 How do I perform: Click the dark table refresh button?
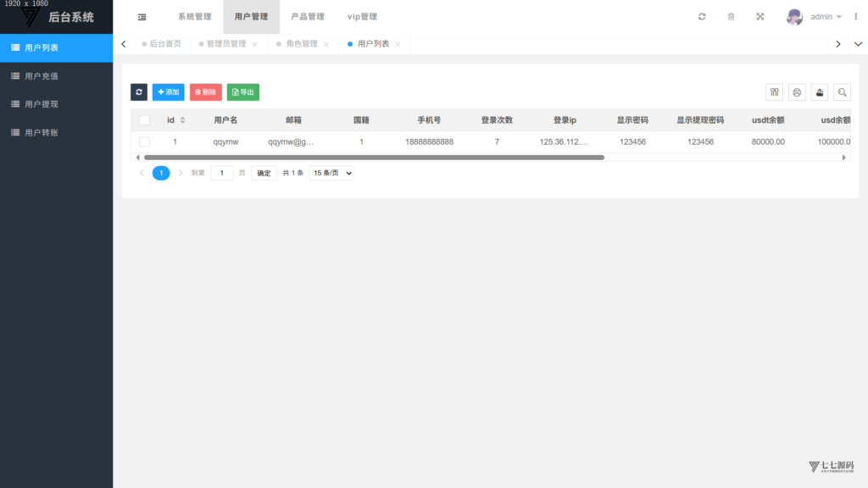point(139,91)
